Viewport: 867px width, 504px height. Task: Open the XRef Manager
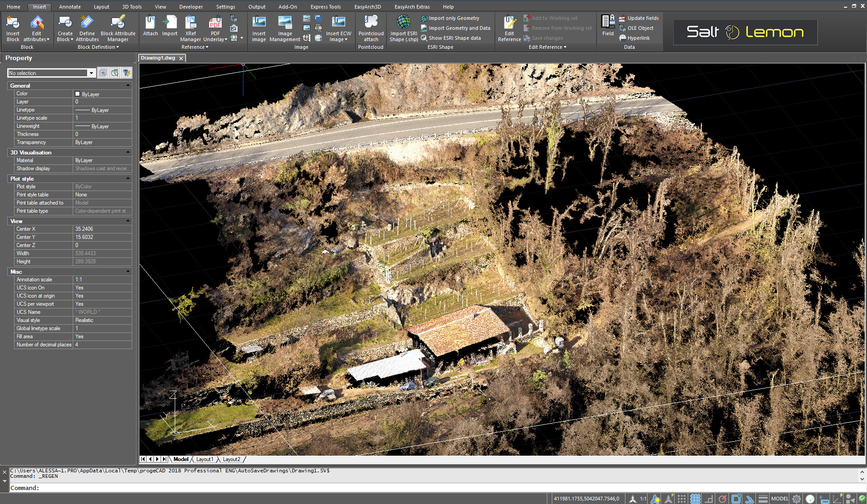coord(191,23)
